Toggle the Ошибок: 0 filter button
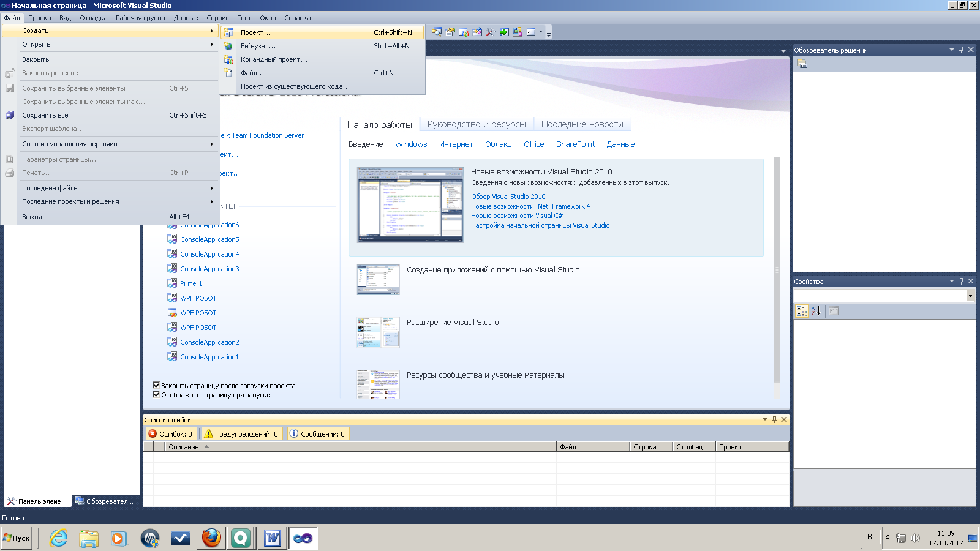 point(171,433)
